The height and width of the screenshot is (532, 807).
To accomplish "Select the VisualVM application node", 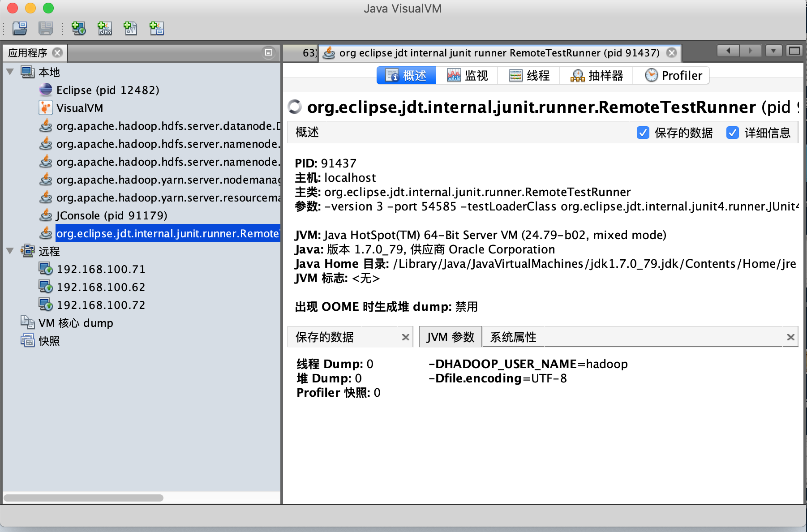I will (80, 108).
